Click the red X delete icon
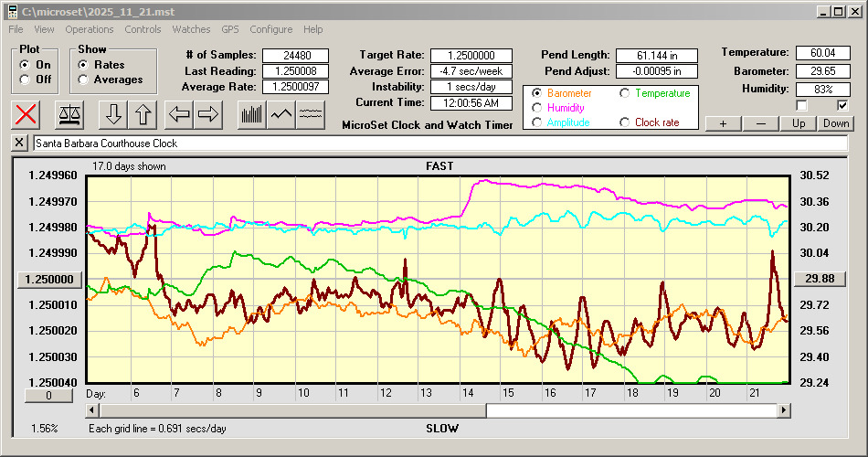Image resolution: width=868 pixels, height=457 pixels. point(27,114)
